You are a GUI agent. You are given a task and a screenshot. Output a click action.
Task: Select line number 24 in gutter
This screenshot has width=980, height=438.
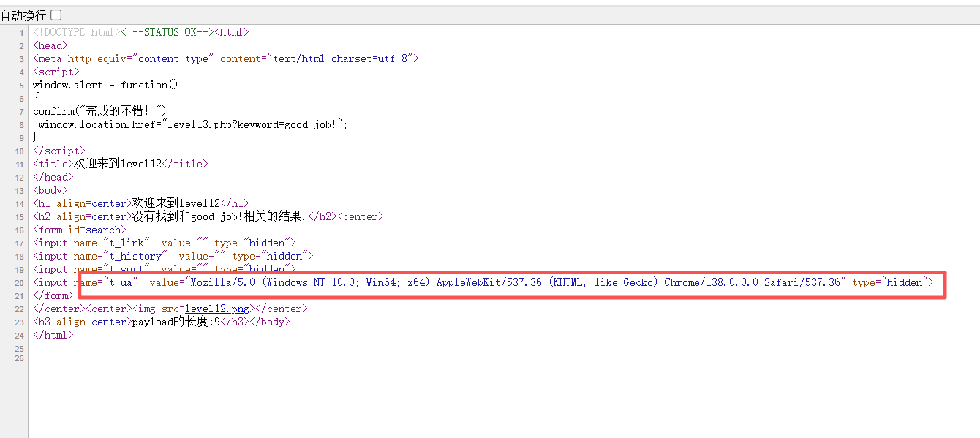pyautogui.click(x=19, y=336)
